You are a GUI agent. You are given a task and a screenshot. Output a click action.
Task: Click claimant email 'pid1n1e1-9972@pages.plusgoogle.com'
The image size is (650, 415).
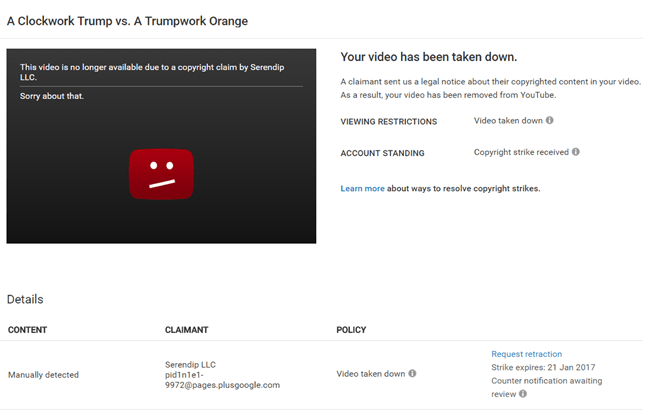click(222, 380)
